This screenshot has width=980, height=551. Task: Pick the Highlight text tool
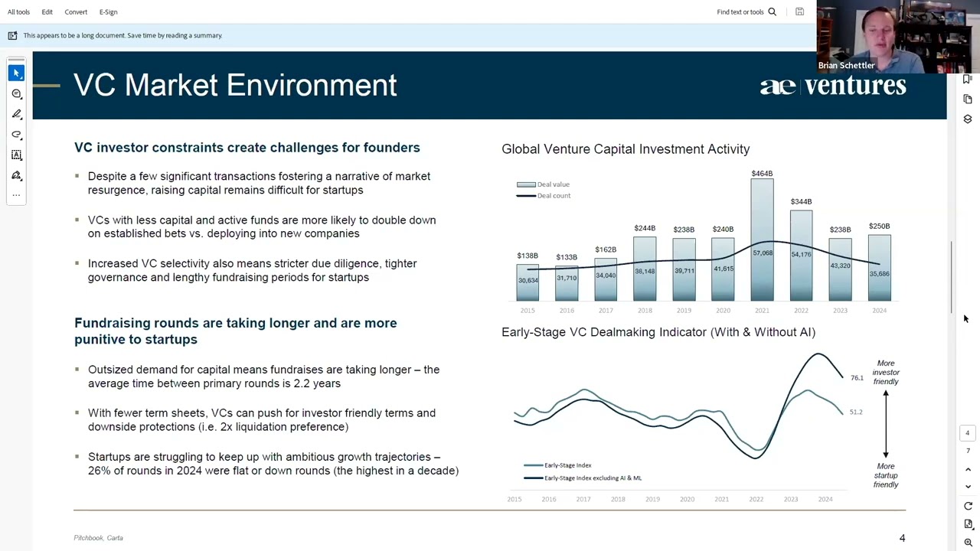click(x=16, y=114)
